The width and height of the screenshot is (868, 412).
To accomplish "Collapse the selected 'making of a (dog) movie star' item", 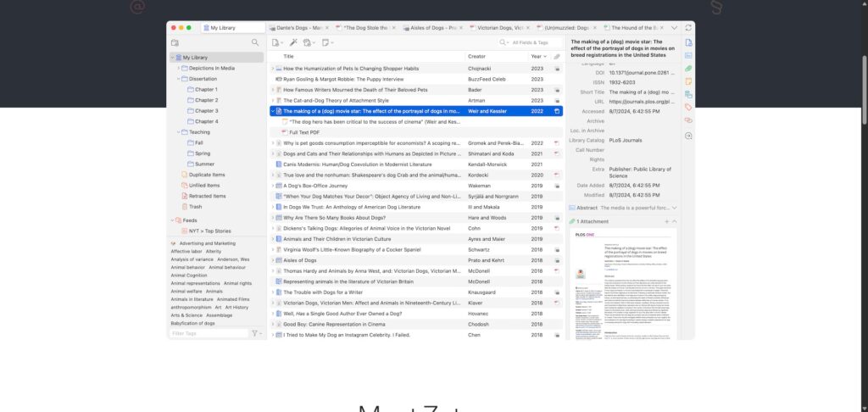I will [273, 111].
